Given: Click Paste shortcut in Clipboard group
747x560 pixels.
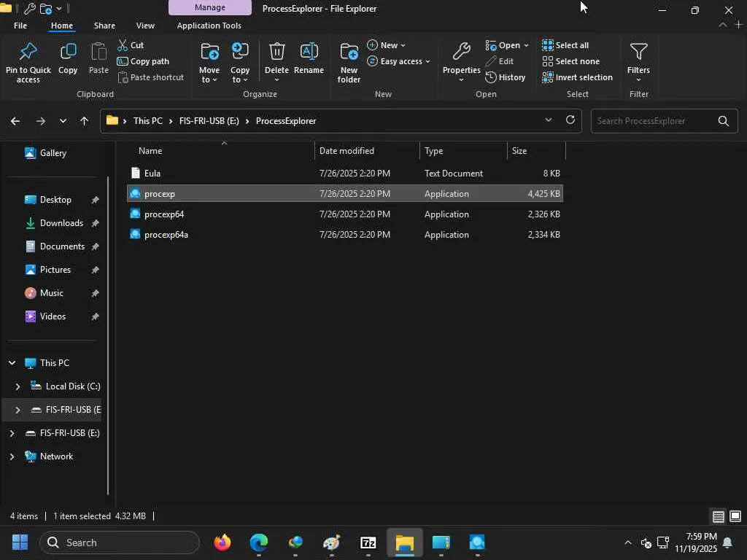Looking at the screenshot, I should (x=150, y=77).
